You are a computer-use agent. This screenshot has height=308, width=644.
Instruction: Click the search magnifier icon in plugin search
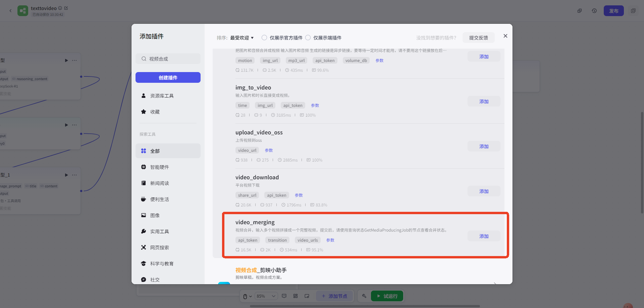click(144, 59)
